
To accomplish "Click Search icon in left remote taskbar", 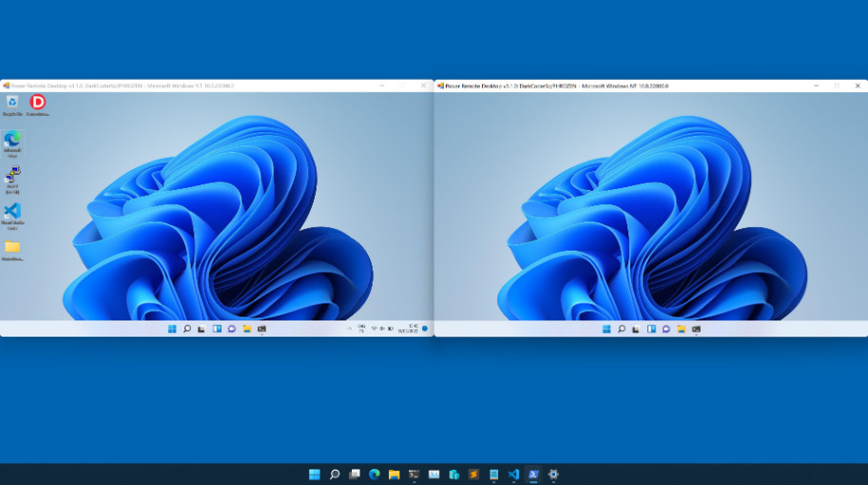I will [187, 329].
